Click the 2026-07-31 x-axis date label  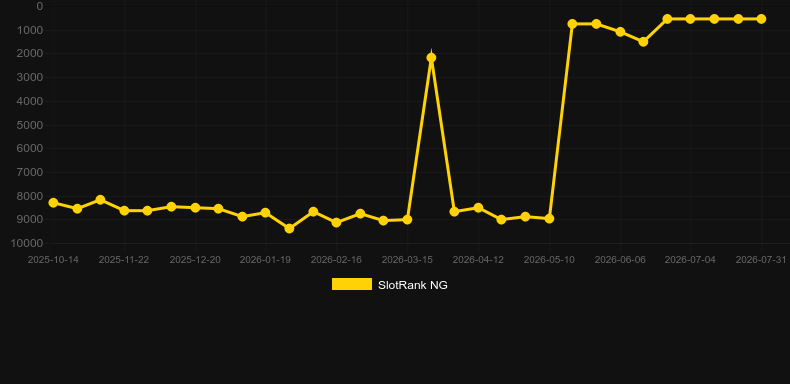pos(761,260)
